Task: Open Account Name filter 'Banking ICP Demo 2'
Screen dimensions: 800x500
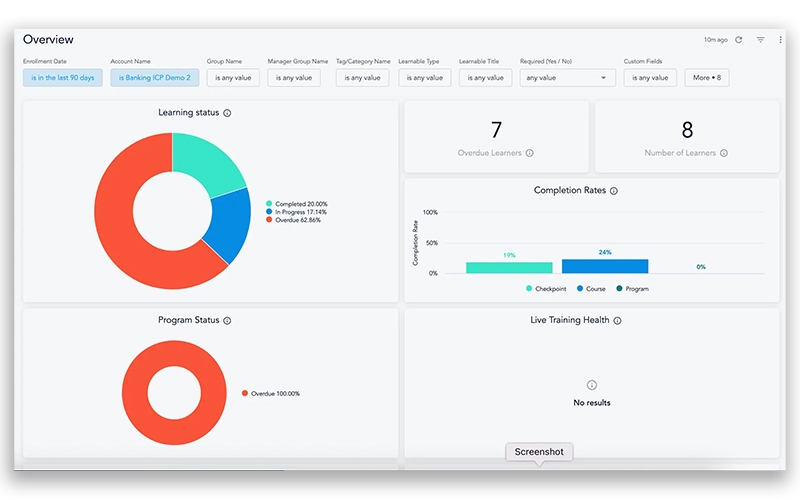Action: click(155, 78)
